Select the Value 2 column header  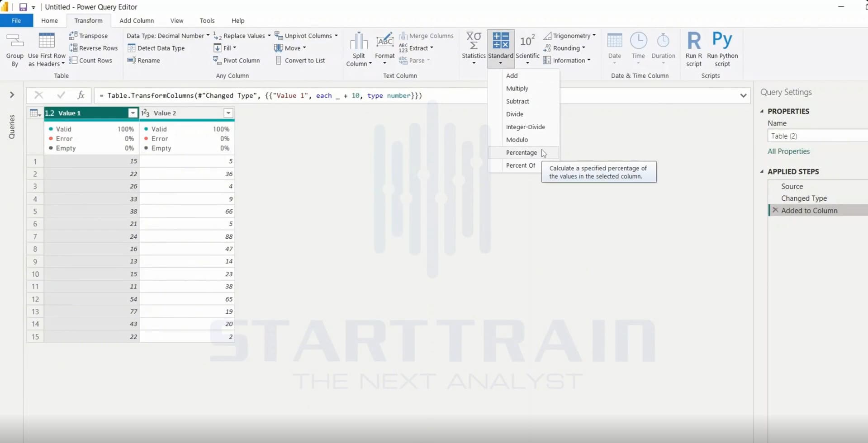click(x=187, y=113)
